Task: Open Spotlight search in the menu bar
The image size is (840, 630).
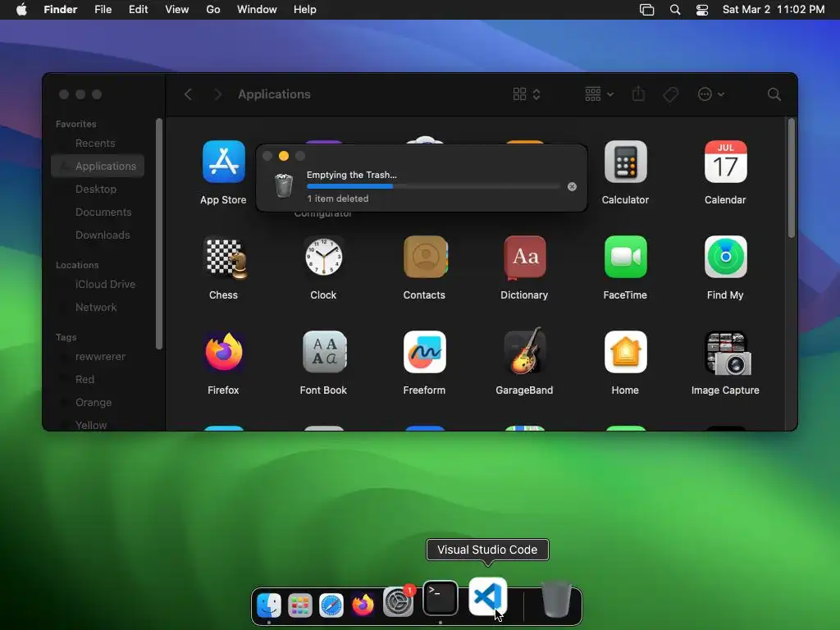Action: [675, 10]
